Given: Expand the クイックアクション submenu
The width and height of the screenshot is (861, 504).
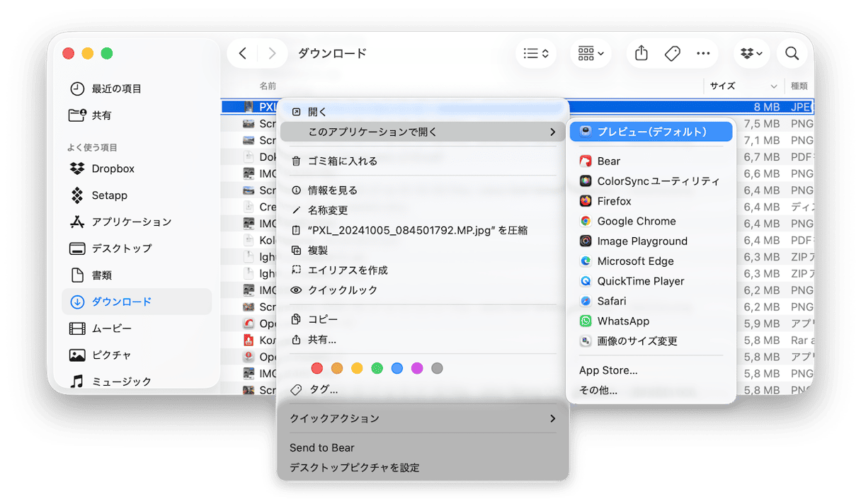Looking at the screenshot, I should pos(423,418).
